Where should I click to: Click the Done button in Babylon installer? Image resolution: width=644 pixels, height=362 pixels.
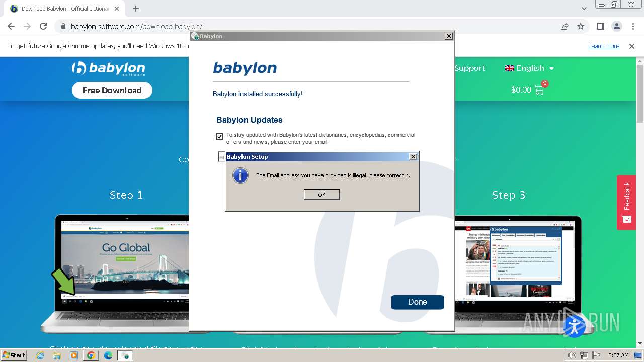coord(418,302)
